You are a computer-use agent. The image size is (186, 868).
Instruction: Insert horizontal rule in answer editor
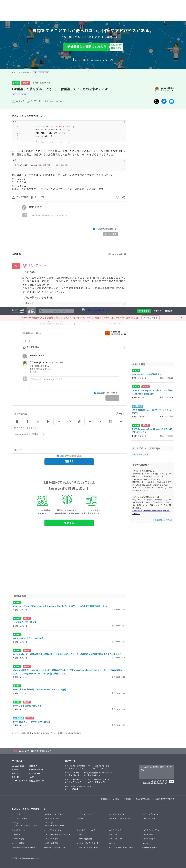point(121,422)
